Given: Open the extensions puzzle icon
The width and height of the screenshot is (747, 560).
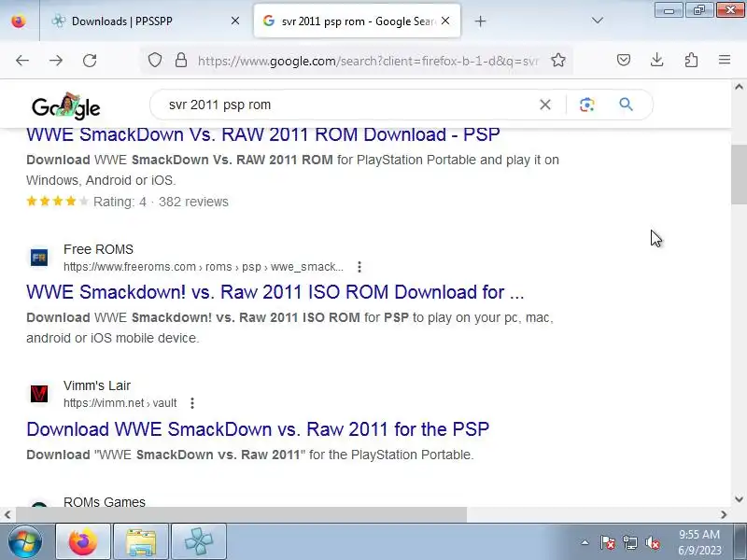Looking at the screenshot, I should click(x=691, y=60).
